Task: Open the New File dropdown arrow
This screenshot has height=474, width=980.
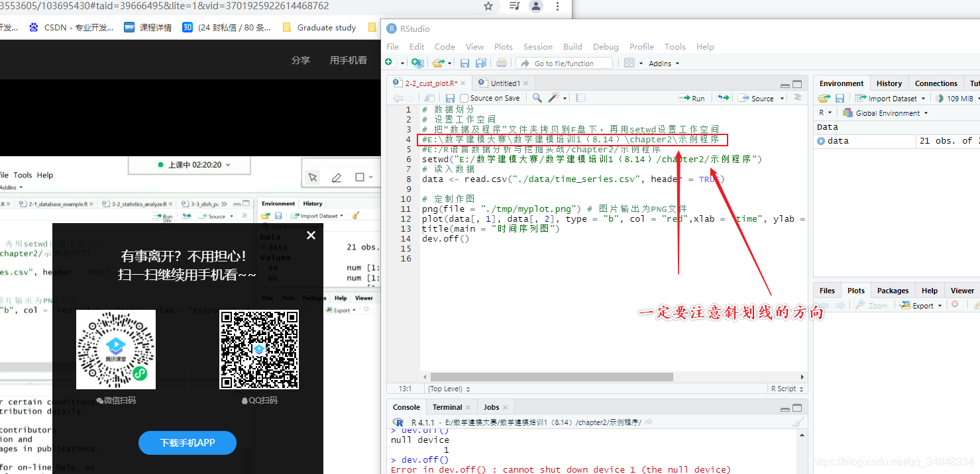Action: [x=402, y=64]
